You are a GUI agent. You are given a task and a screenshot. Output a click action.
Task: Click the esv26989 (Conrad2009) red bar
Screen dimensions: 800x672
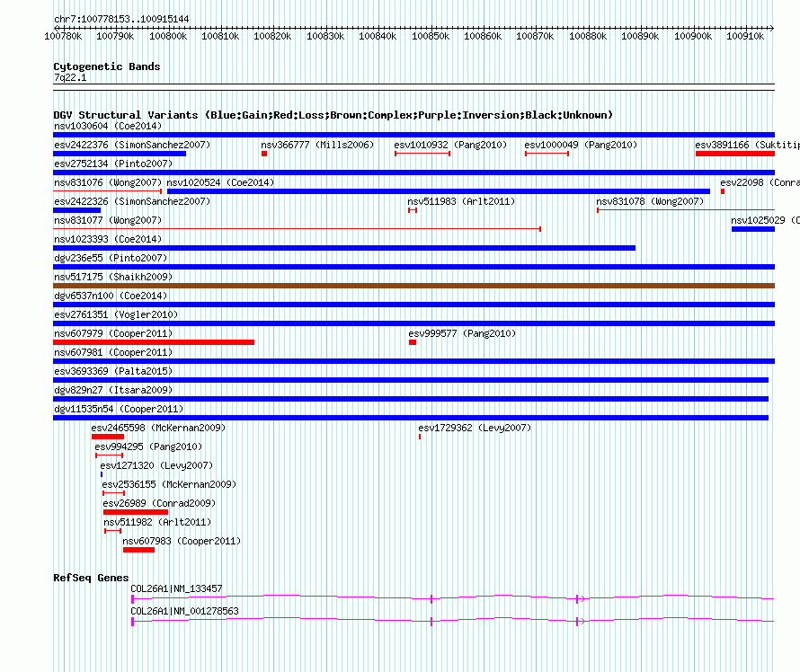(135, 512)
